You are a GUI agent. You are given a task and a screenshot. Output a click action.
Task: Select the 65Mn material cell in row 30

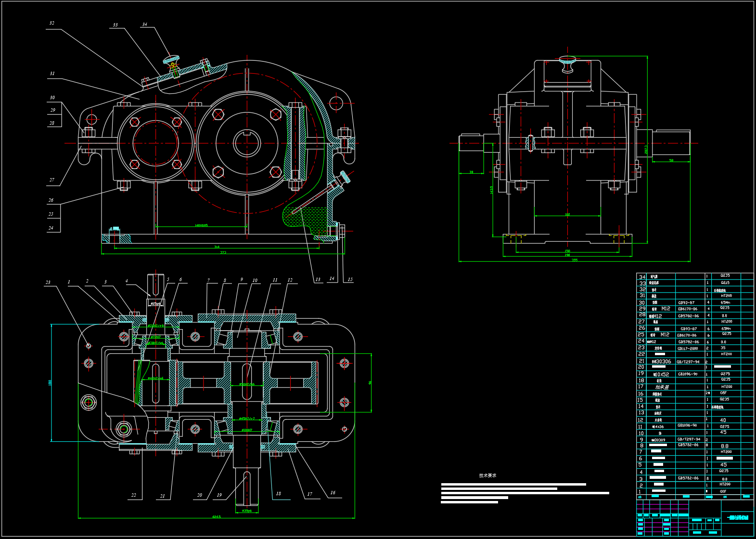coord(725,303)
